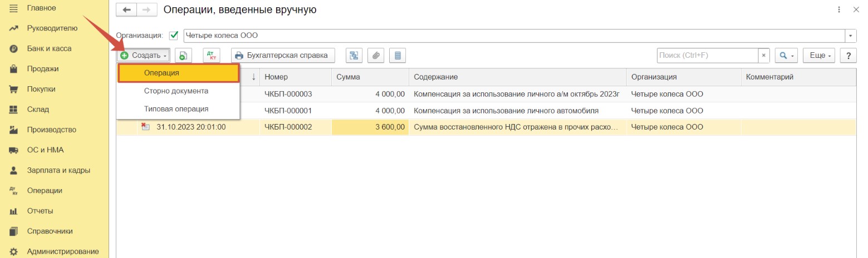Sort by the Сумма column header

(x=370, y=77)
